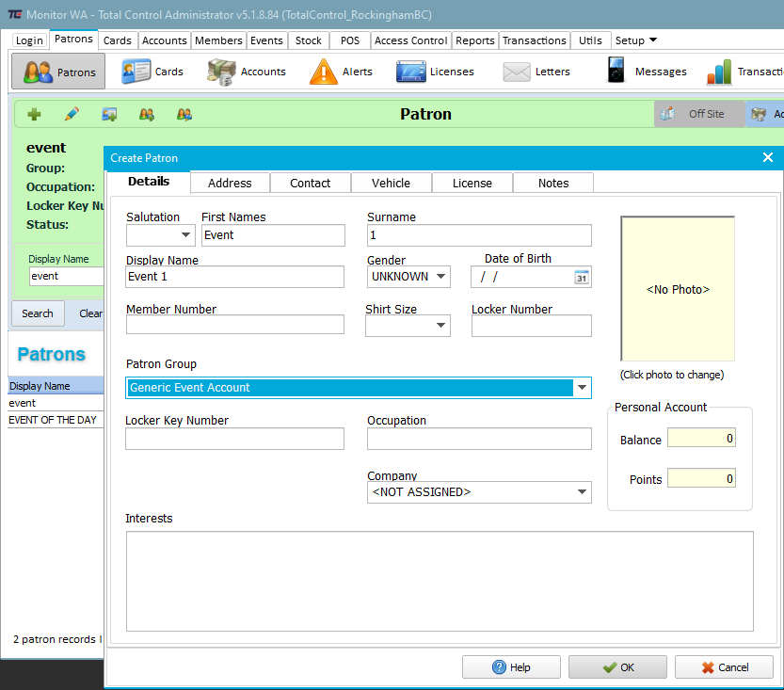Switch to the Notes tab
The image size is (784, 690).
[x=553, y=183]
